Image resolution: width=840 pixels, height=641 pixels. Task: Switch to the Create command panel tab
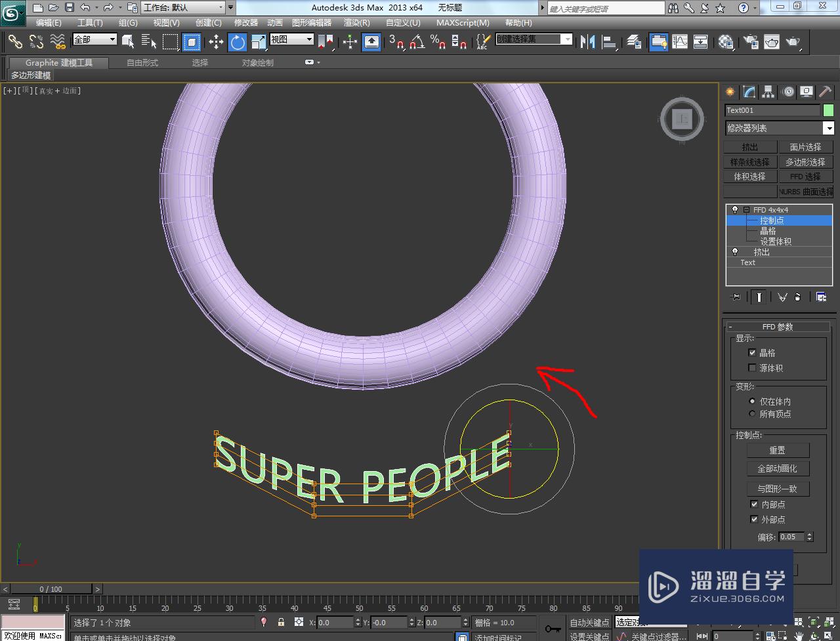point(730,92)
